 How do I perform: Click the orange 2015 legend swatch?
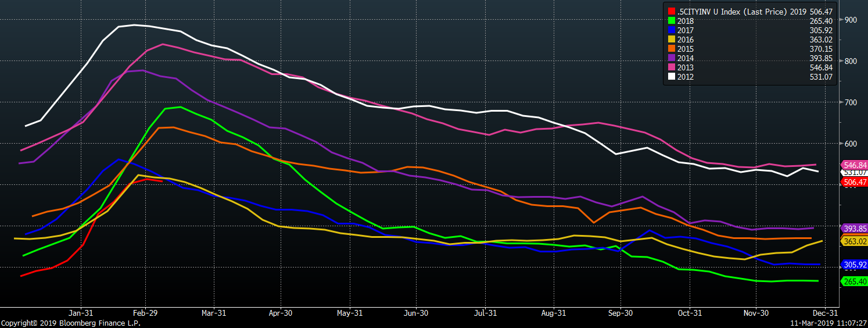tap(672, 49)
